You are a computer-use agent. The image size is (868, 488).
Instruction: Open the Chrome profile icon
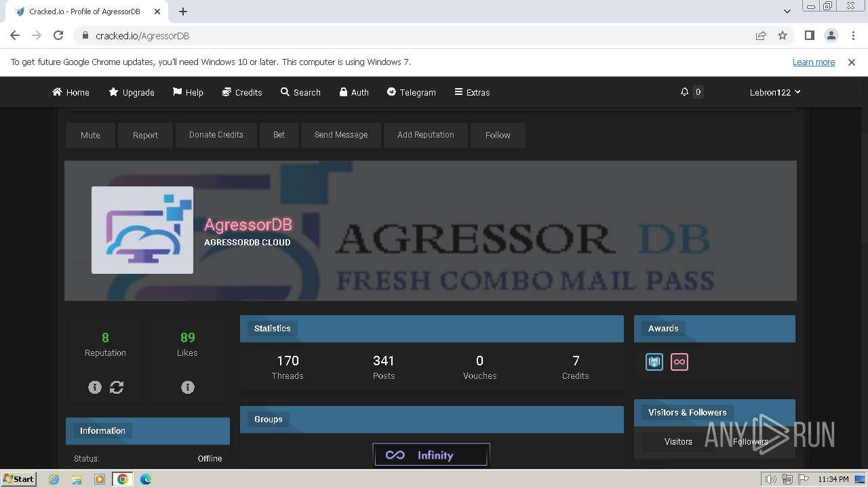(x=831, y=35)
